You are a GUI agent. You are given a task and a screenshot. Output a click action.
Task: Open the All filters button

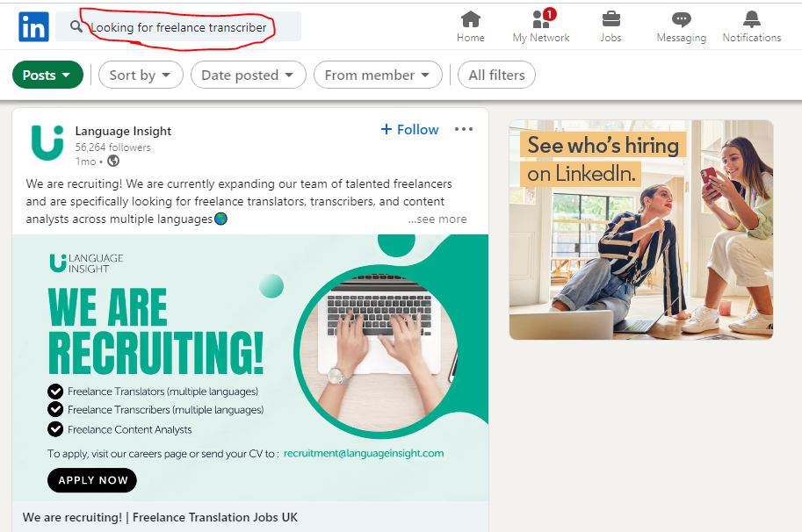[496, 75]
